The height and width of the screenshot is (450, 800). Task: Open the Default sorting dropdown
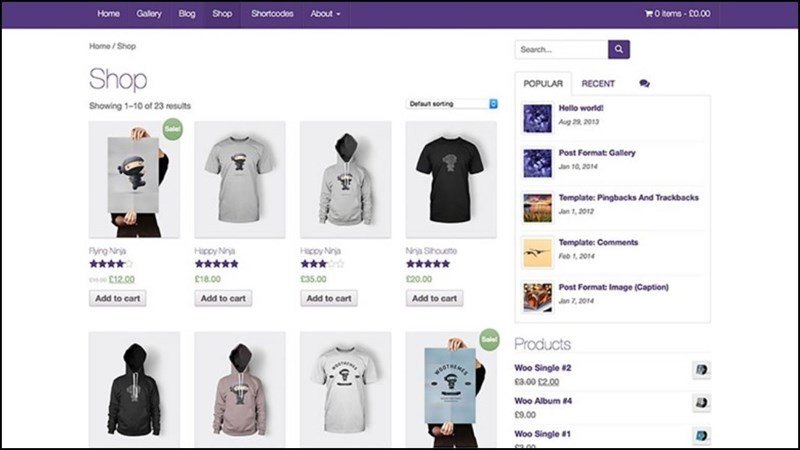pos(452,103)
